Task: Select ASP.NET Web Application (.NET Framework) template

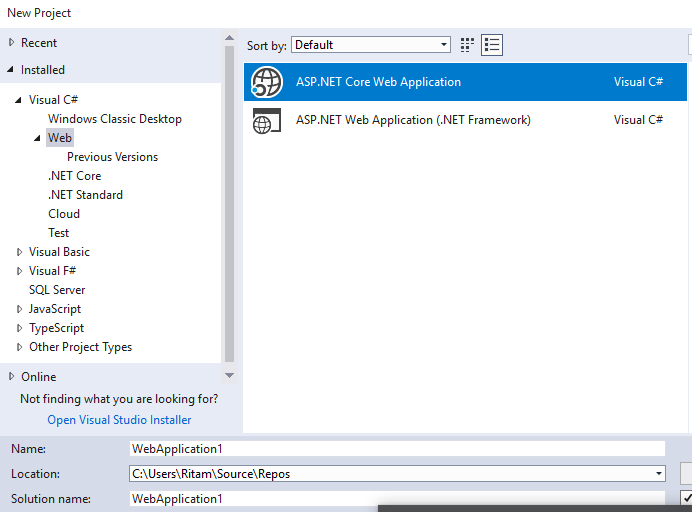Action: pos(413,120)
